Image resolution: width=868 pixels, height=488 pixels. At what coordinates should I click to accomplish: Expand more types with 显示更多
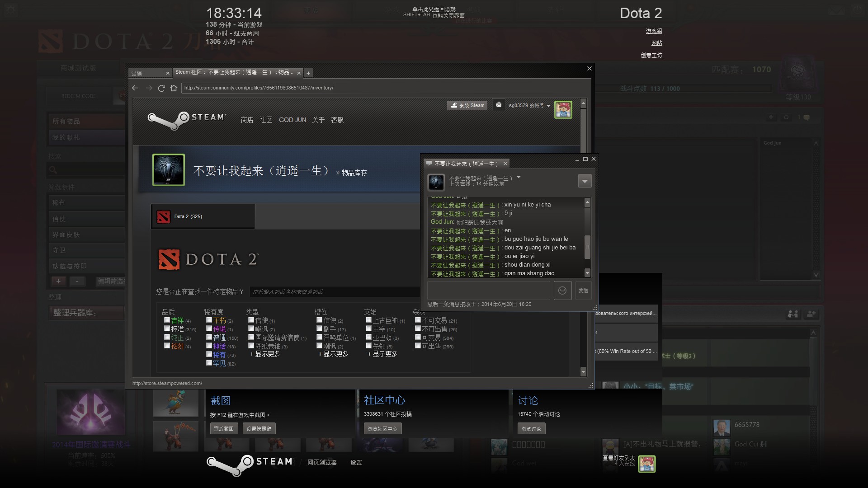tap(265, 354)
